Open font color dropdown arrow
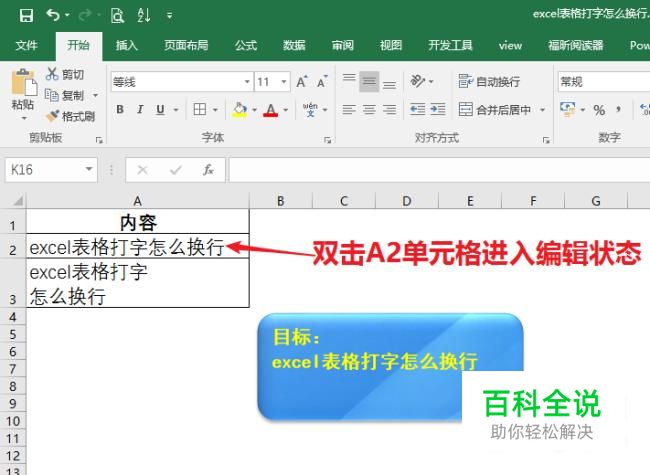 (286, 110)
